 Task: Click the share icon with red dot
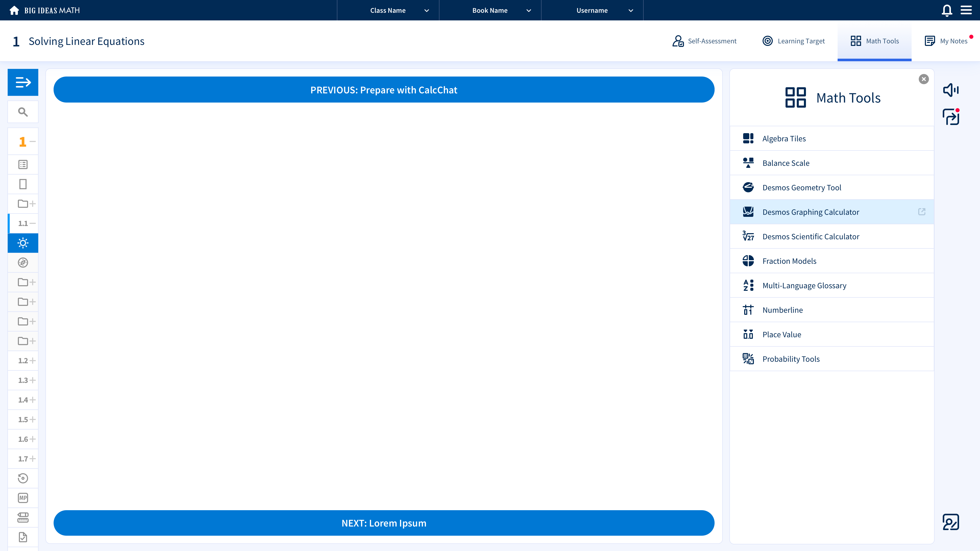pos(951,117)
